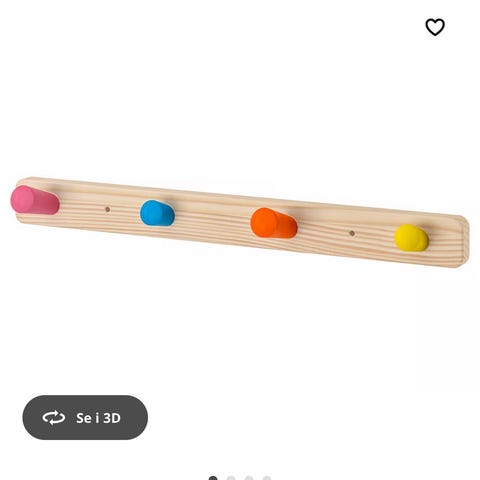Click wood rail between orange knob and screw hole
Screen dimensions: 480x480
click(x=323, y=230)
